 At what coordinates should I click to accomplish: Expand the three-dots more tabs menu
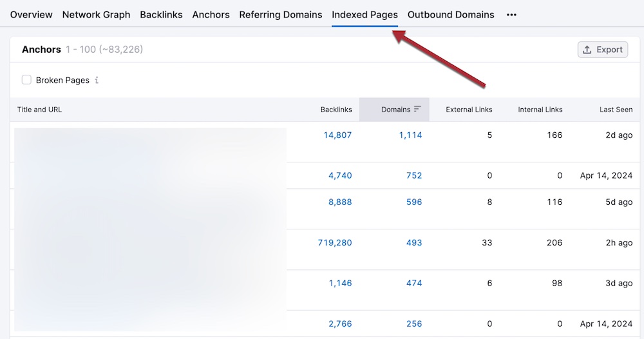pos(511,14)
